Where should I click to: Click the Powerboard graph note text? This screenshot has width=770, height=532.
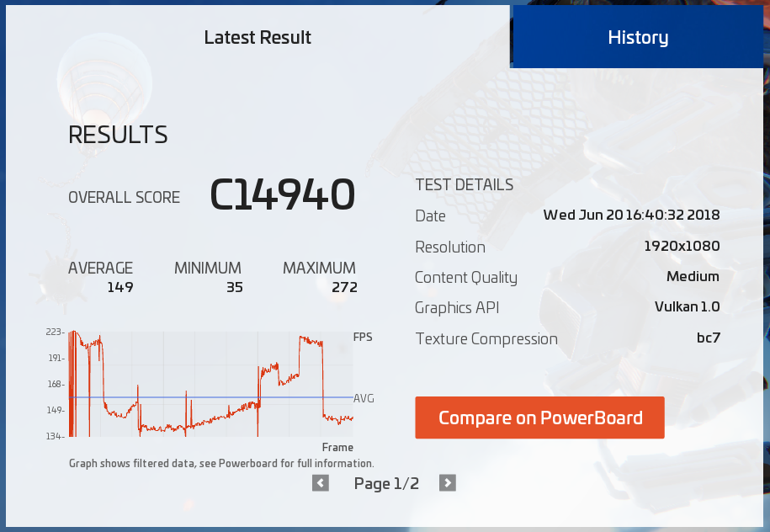coord(221,464)
